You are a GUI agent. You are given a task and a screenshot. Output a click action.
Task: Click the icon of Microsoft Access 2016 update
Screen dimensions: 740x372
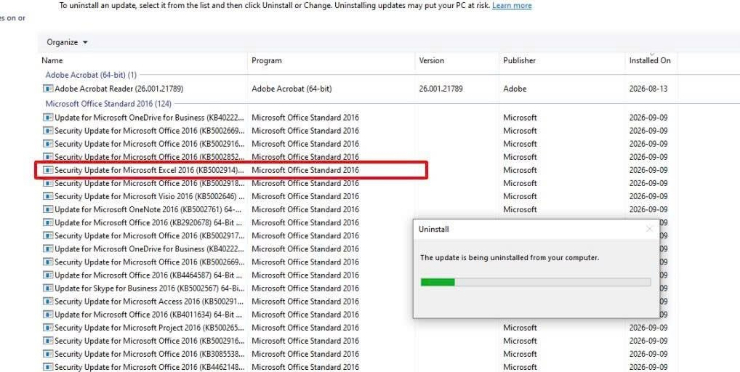48,302
